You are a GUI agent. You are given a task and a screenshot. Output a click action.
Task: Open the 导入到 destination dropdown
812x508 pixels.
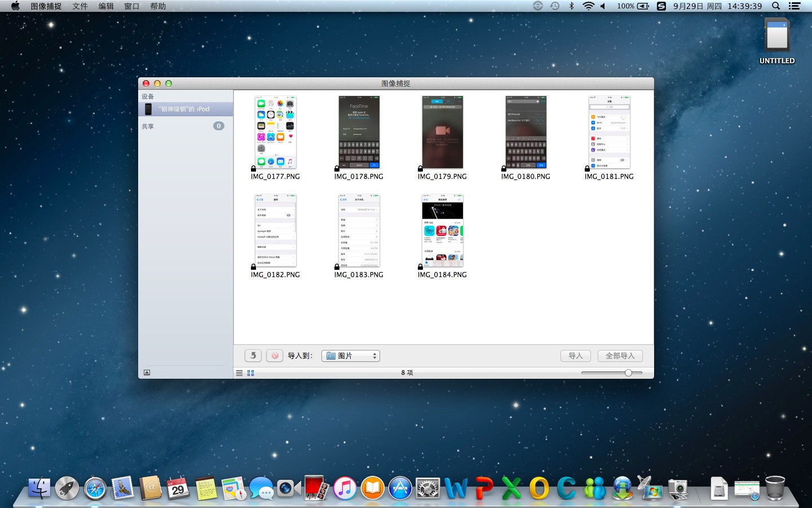(351, 356)
